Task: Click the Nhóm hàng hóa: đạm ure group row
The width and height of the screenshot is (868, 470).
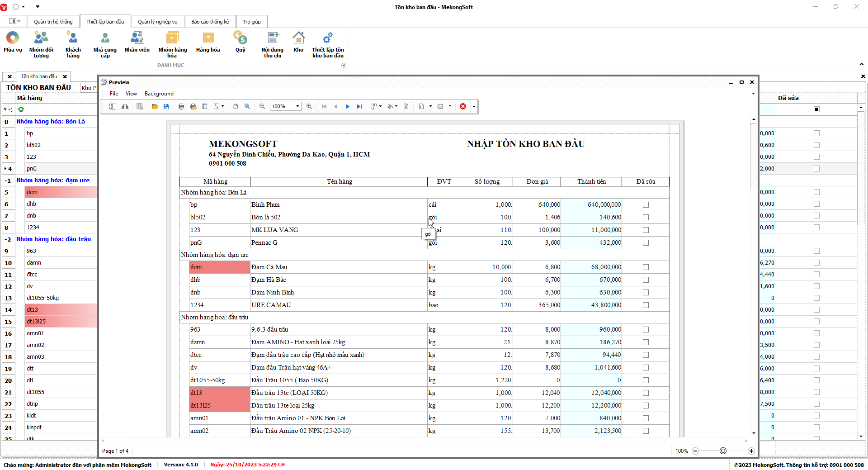Action: click(x=53, y=180)
